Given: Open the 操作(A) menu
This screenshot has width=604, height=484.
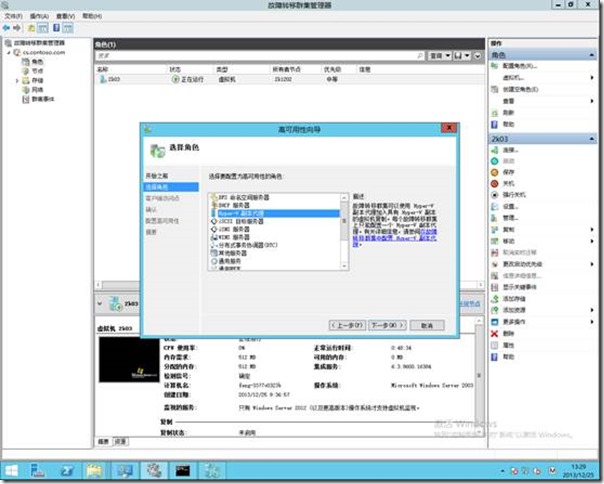Looking at the screenshot, I should (39, 16).
